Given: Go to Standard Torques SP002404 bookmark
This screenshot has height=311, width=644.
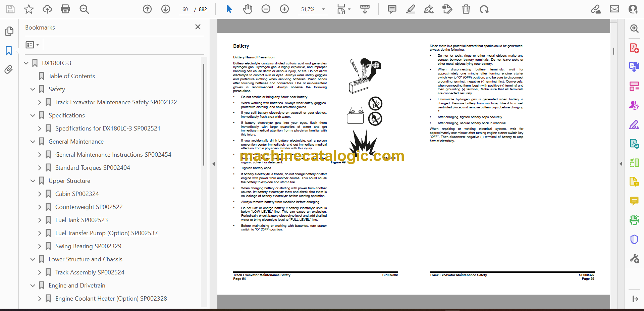Looking at the screenshot, I should pos(93,168).
